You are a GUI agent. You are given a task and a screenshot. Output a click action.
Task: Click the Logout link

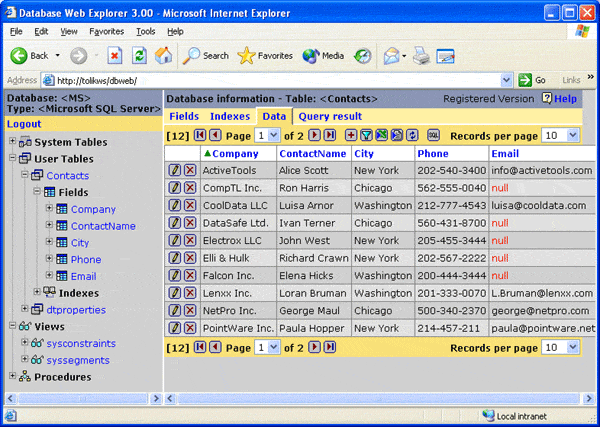[24, 124]
